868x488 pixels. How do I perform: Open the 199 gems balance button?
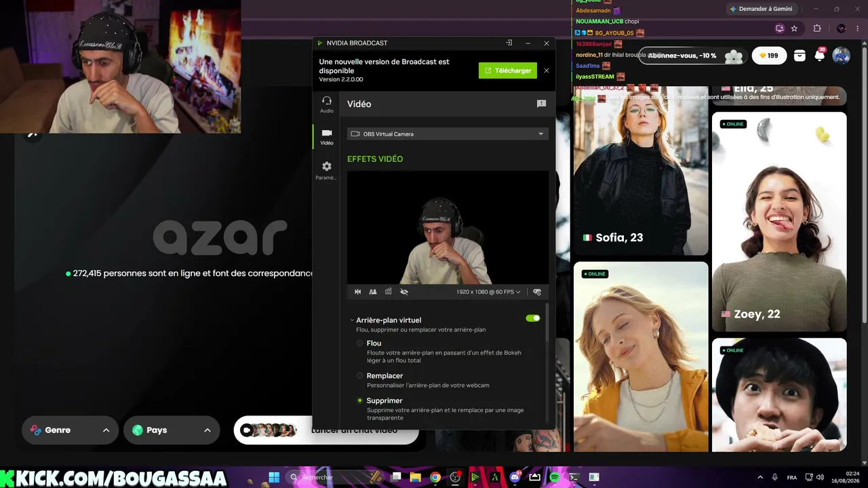[769, 56]
